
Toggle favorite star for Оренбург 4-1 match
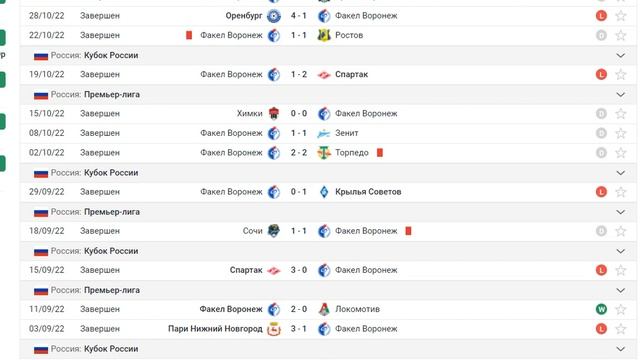(621, 16)
